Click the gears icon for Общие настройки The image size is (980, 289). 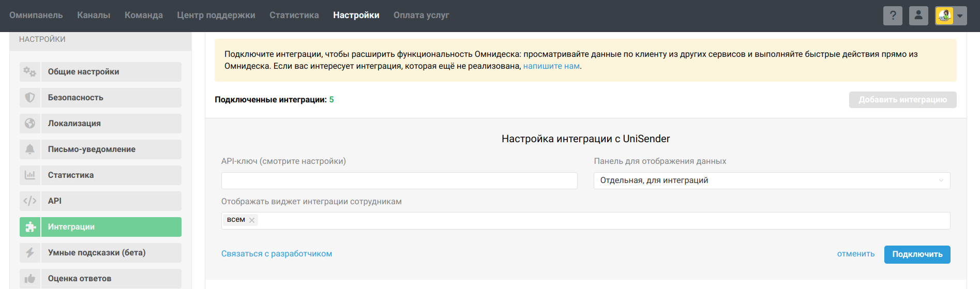click(30, 72)
